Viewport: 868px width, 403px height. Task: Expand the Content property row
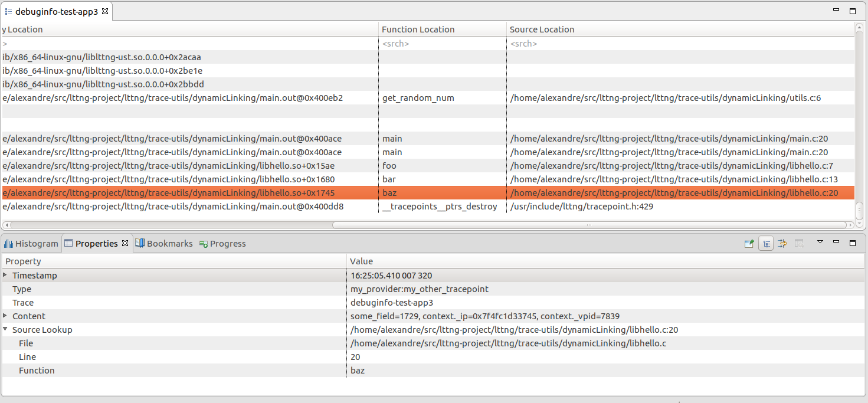pos(5,316)
